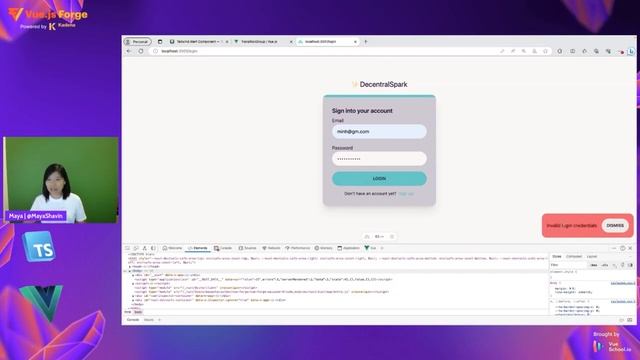The width and height of the screenshot is (640, 360).
Task: Switch to the Tailwind Alert Component tab
Action: 198,42
